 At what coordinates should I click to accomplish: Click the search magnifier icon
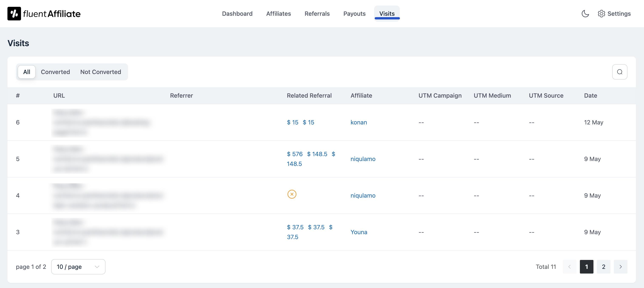pyautogui.click(x=620, y=72)
